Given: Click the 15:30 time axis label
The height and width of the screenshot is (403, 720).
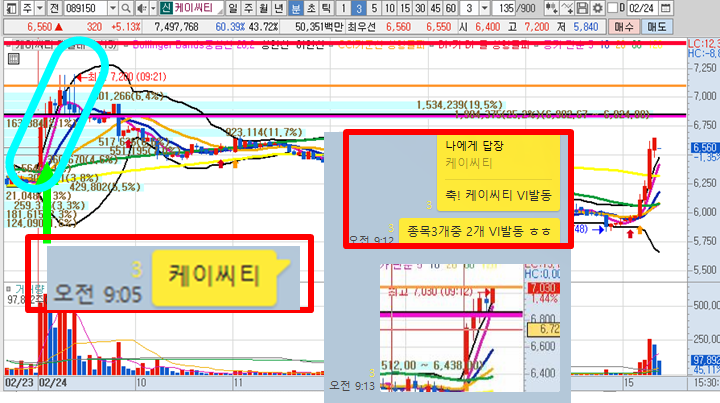Looking at the screenshot, I should click(707, 382).
